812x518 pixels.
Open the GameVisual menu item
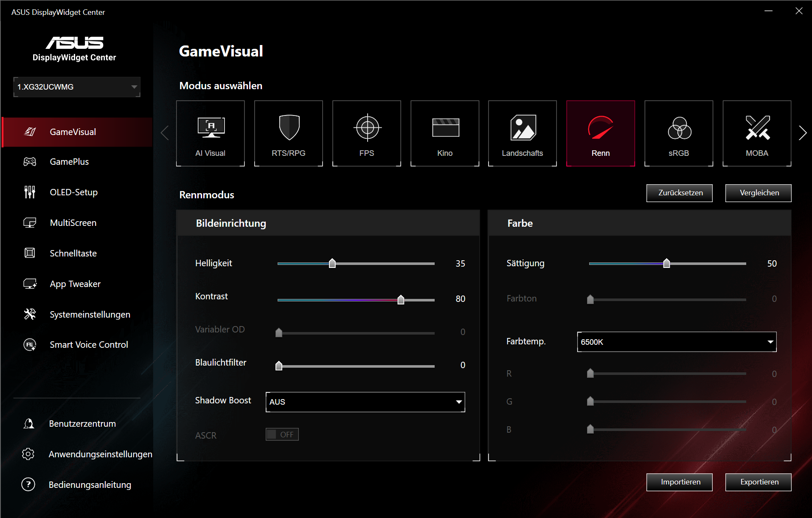pyautogui.click(x=77, y=132)
